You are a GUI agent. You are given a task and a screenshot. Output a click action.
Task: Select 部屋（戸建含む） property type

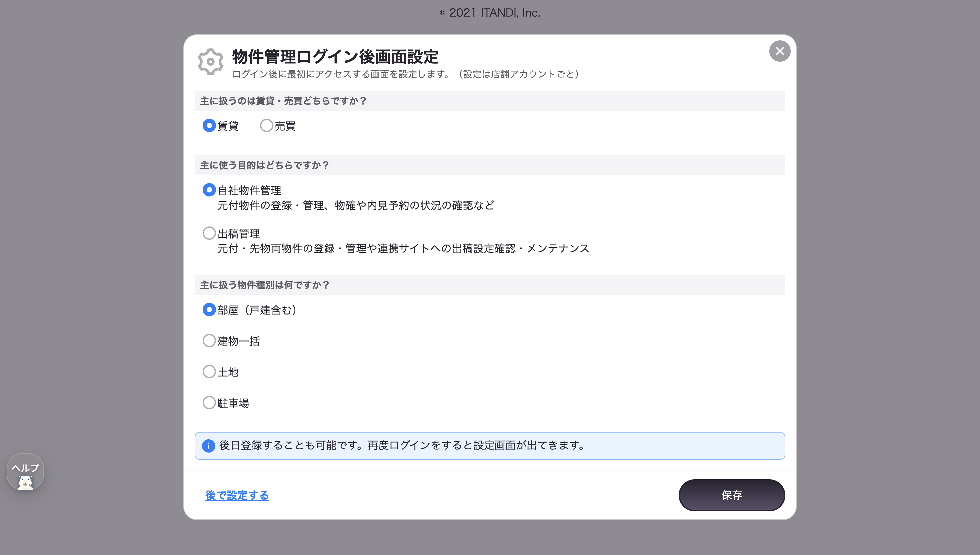pos(209,310)
